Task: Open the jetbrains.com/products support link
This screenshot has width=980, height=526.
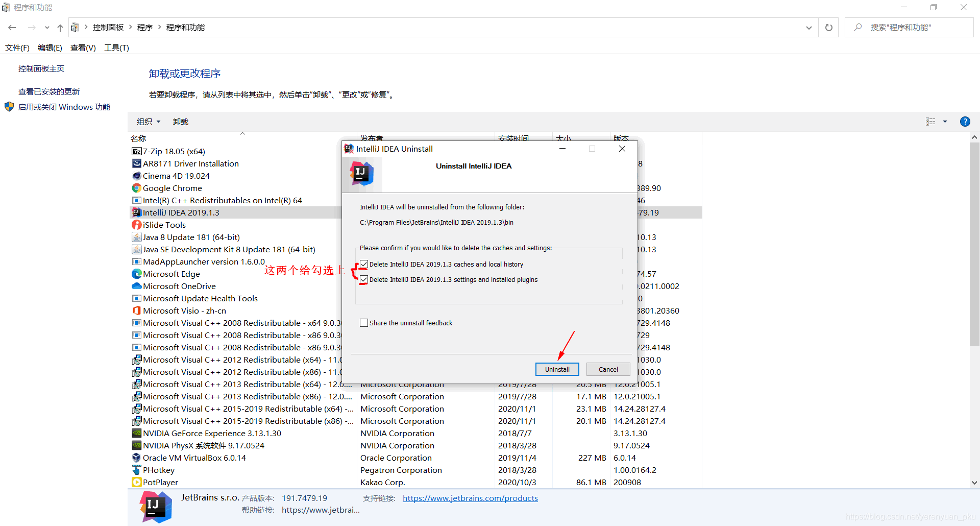Action: pos(470,498)
